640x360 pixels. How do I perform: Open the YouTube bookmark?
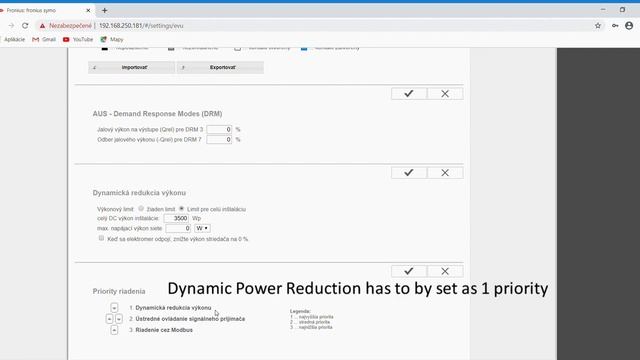click(78, 40)
